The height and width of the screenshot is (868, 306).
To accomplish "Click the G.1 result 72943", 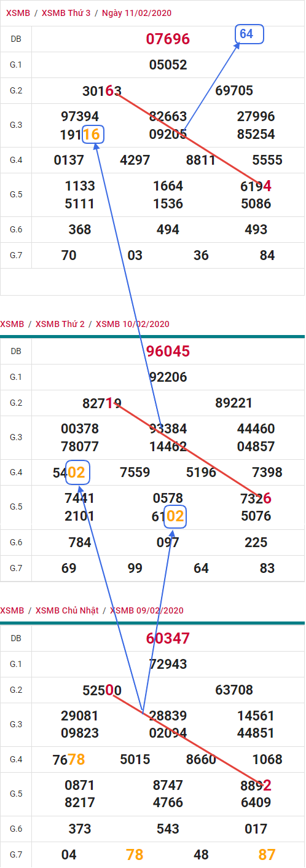I will click(x=168, y=664).
